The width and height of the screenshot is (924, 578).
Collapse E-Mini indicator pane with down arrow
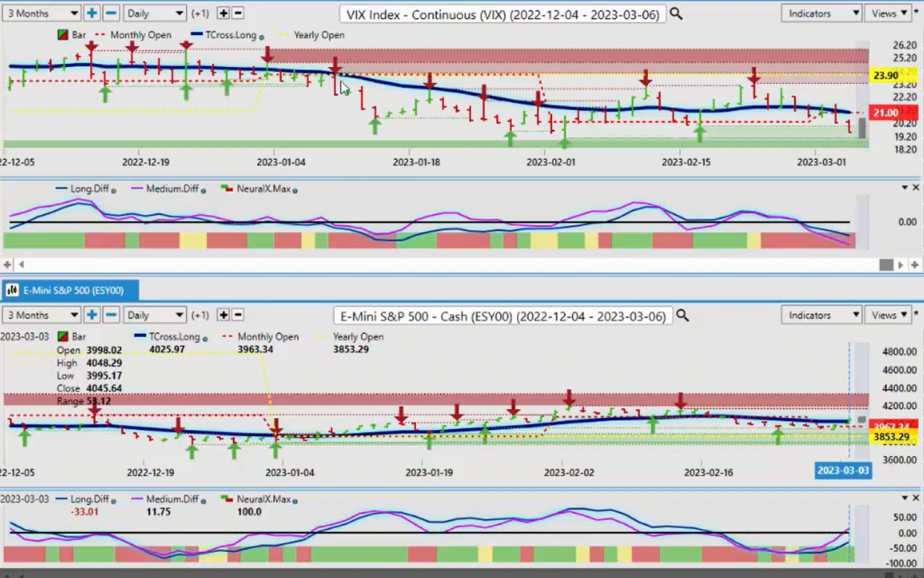(x=904, y=498)
